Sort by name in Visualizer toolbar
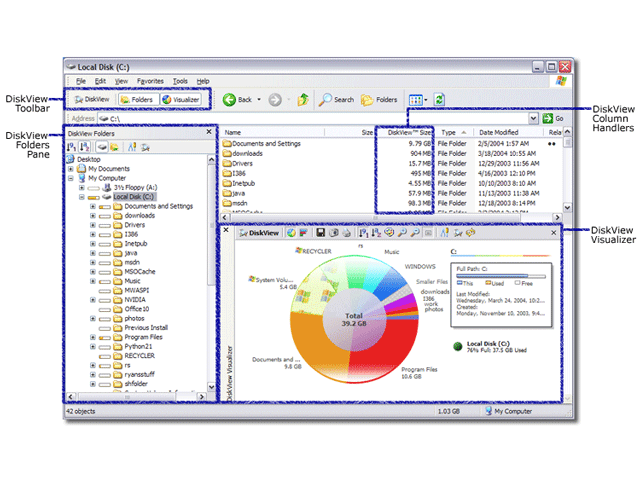640x480 pixels. tap(376, 233)
